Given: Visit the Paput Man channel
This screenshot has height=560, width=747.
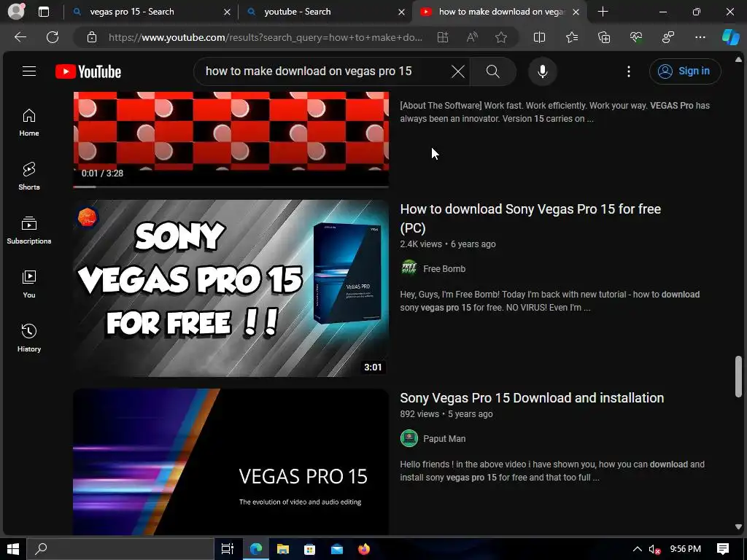Looking at the screenshot, I should pyautogui.click(x=444, y=439).
